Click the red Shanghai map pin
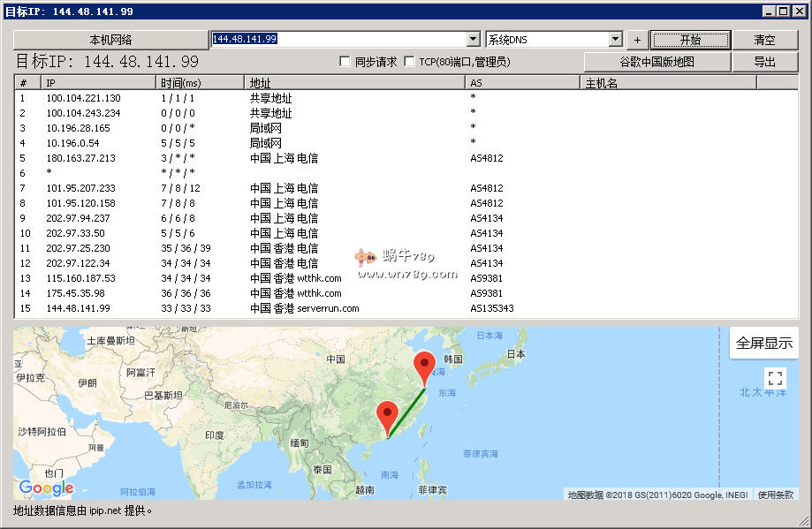The width and height of the screenshot is (812, 529). point(425,367)
